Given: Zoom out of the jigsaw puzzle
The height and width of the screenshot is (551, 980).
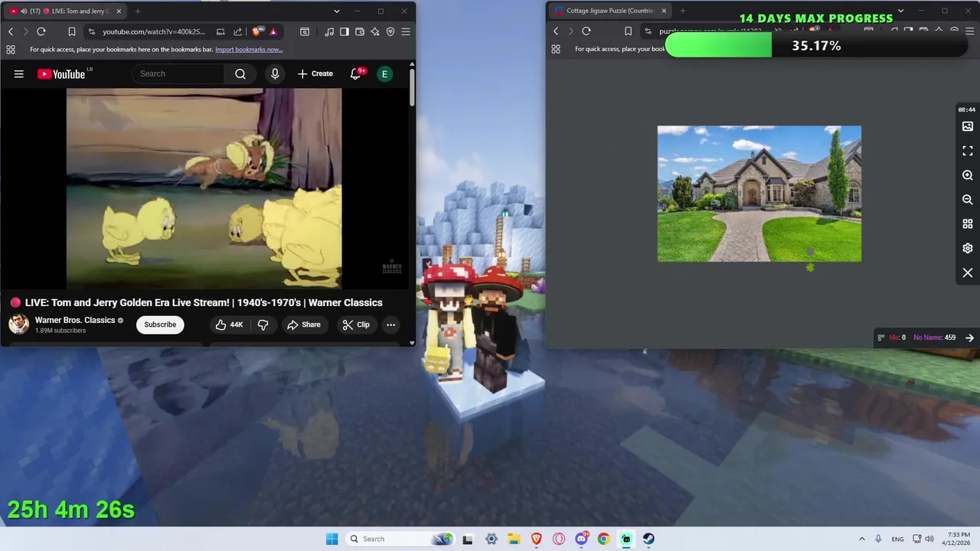Looking at the screenshot, I should [x=968, y=199].
